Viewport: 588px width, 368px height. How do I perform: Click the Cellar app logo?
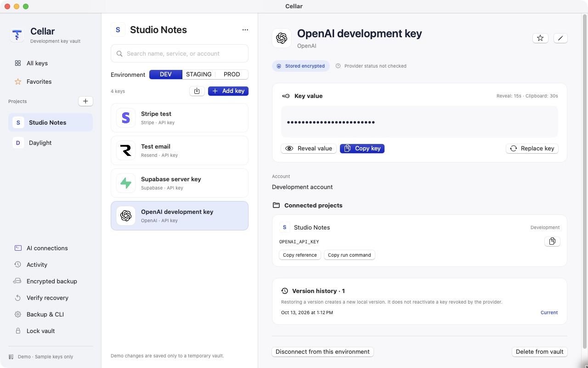click(17, 35)
